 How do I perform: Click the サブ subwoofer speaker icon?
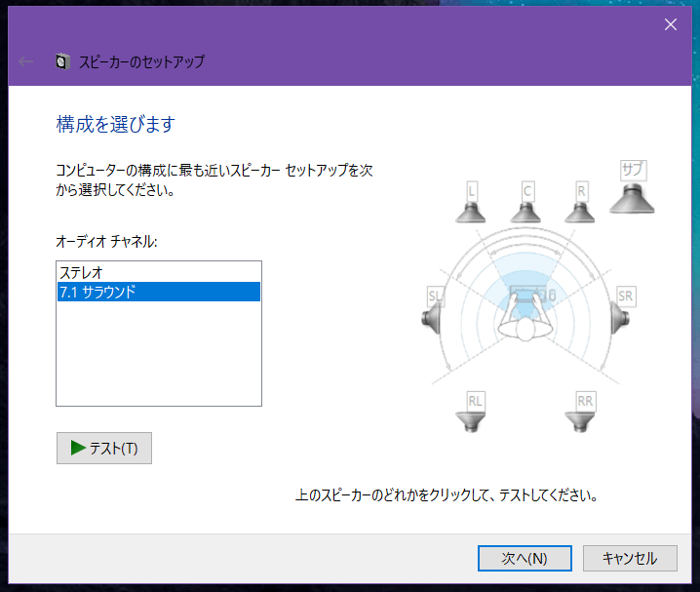click(x=632, y=198)
